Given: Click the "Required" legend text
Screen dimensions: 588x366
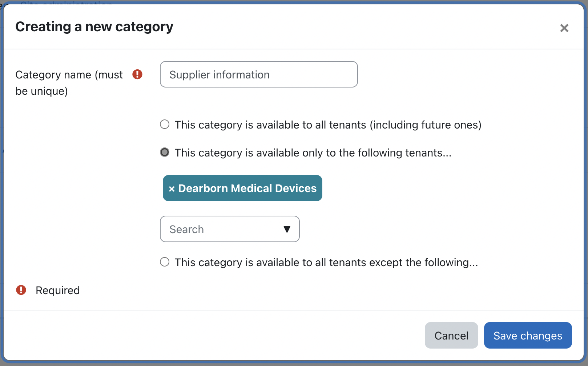Looking at the screenshot, I should [57, 290].
